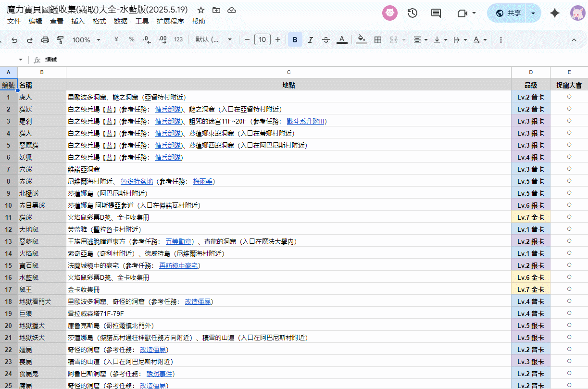The width and height of the screenshot is (588, 389).
Task: Open text wrapping dropdown
Action: [x=460, y=40]
